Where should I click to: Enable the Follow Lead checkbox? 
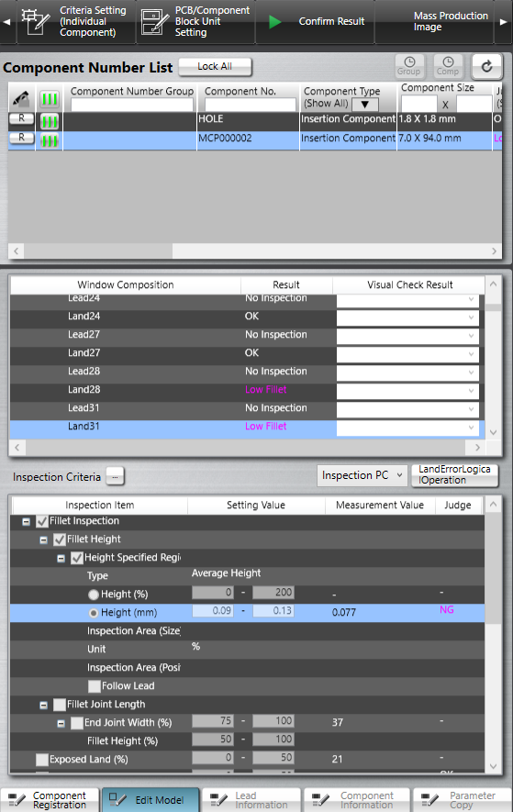click(x=95, y=686)
